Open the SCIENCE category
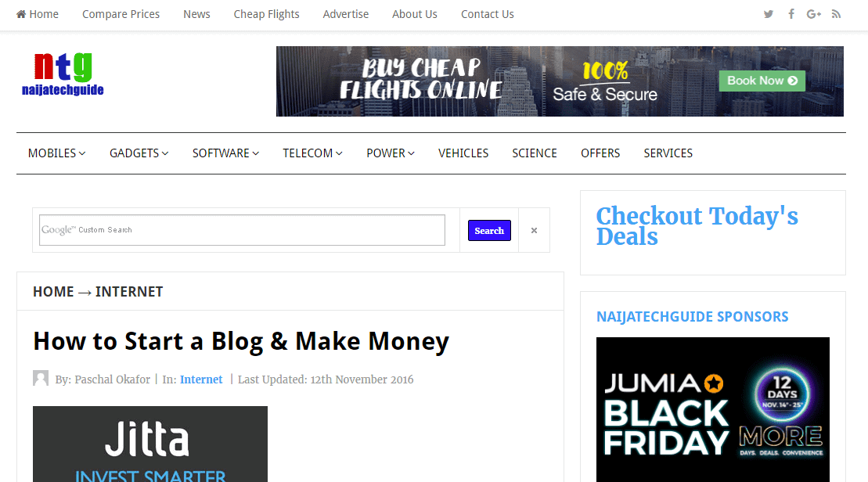Screen dimensions: 868x482 (x=535, y=153)
